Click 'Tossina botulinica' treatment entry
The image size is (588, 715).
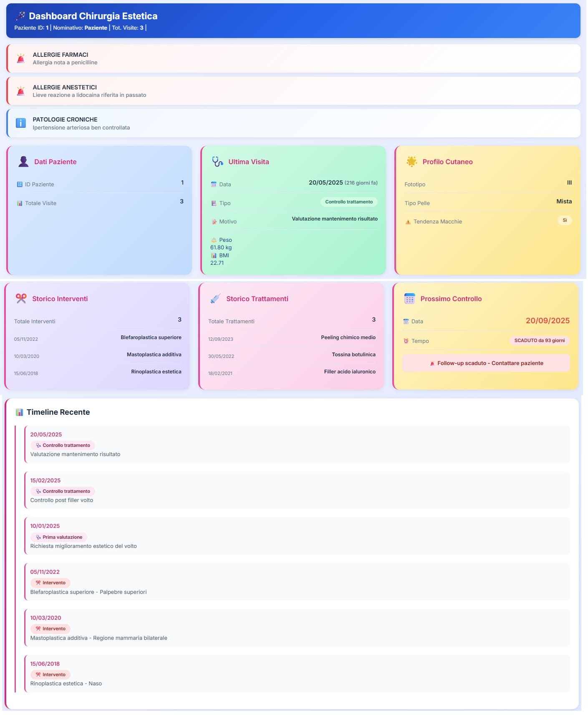pyautogui.click(x=353, y=355)
